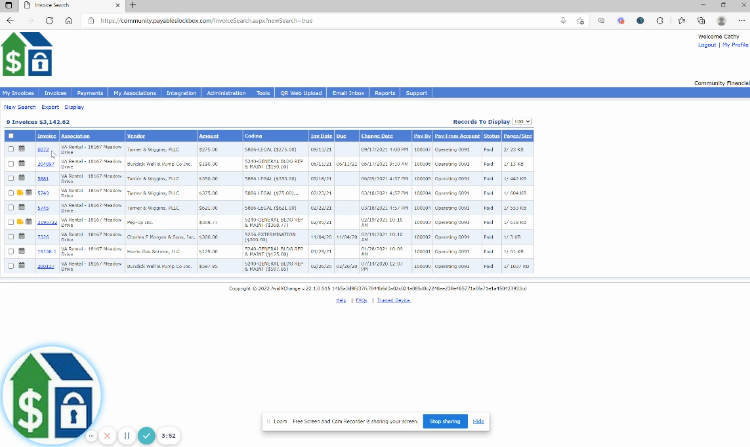
Task: Toggle the select-all checkbox in table header
Action: 11,135
